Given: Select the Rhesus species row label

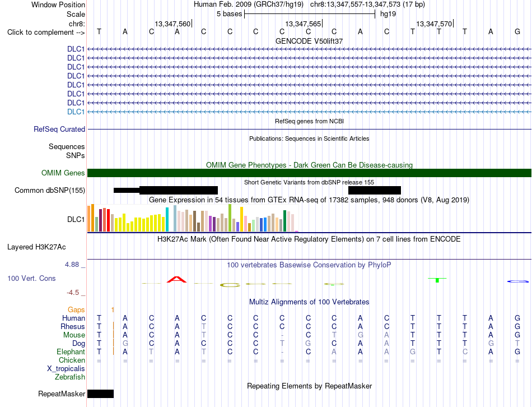Looking at the screenshot, I should 73,326.
